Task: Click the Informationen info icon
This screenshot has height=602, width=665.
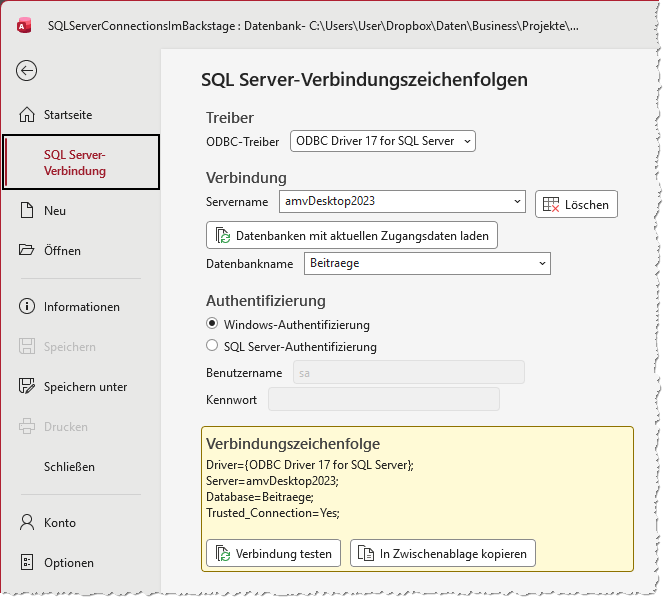Action: click(x=27, y=306)
